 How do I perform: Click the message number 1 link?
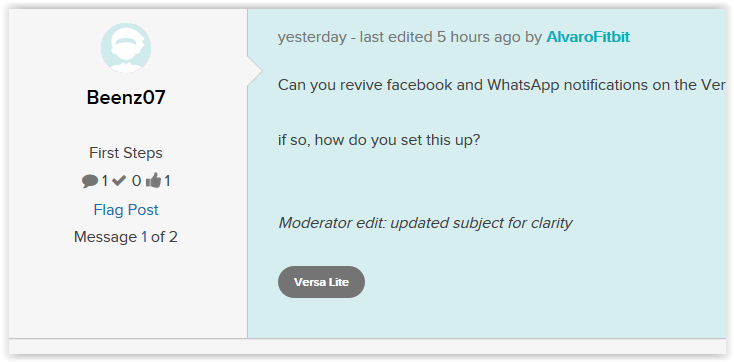click(x=144, y=237)
